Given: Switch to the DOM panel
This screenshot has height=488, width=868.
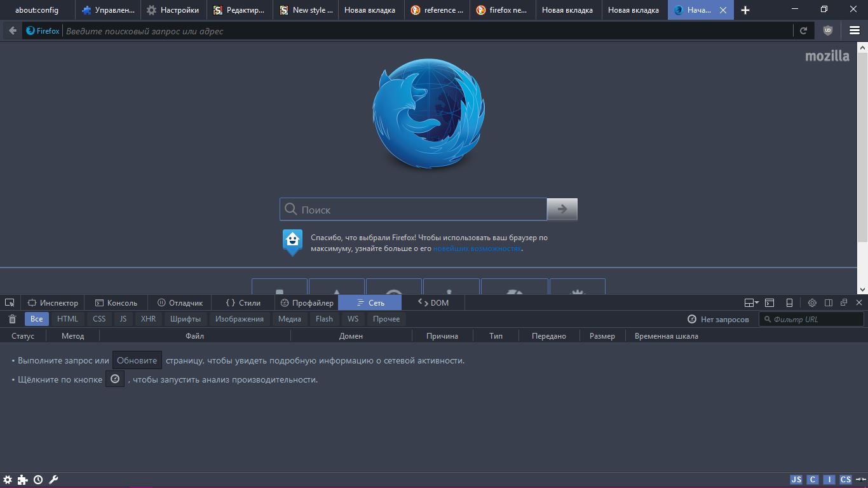Looking at the screenshot, I should click(x=433, y=303).
